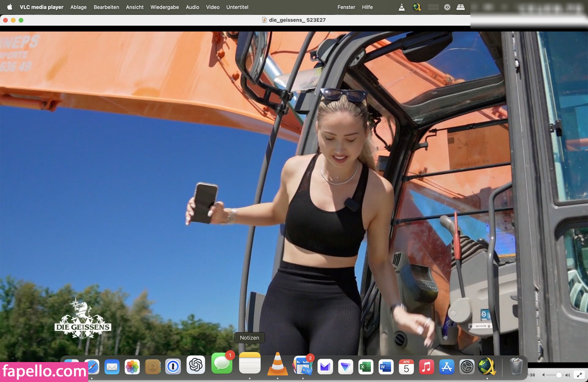Toggle fullscreen with the arrows button

579,375
